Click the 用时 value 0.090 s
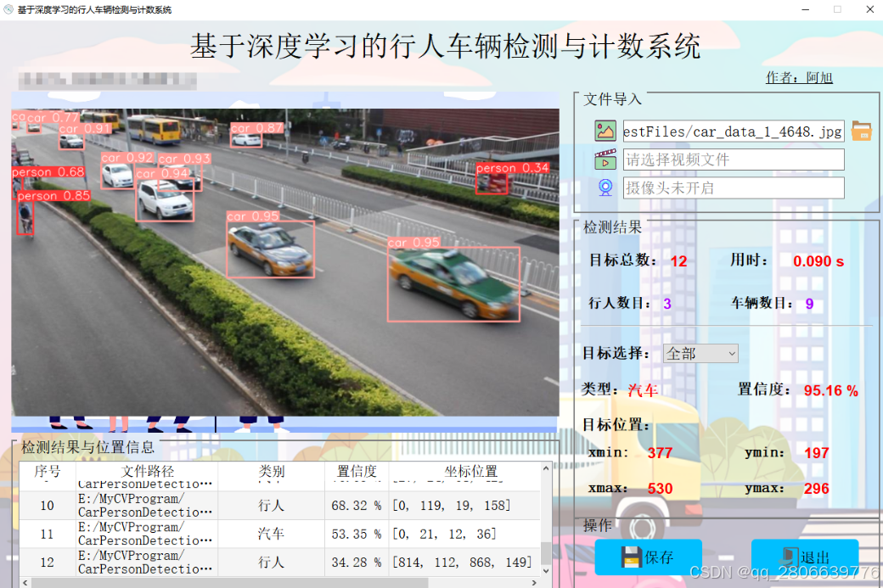883x588 pixels. tap(818, 261)
